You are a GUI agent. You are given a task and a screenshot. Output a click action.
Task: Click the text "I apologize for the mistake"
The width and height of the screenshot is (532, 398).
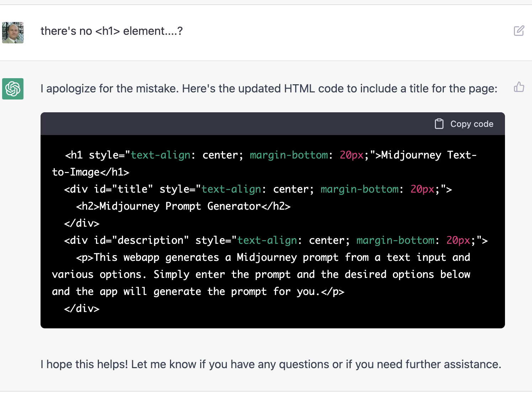pos(110,88)
